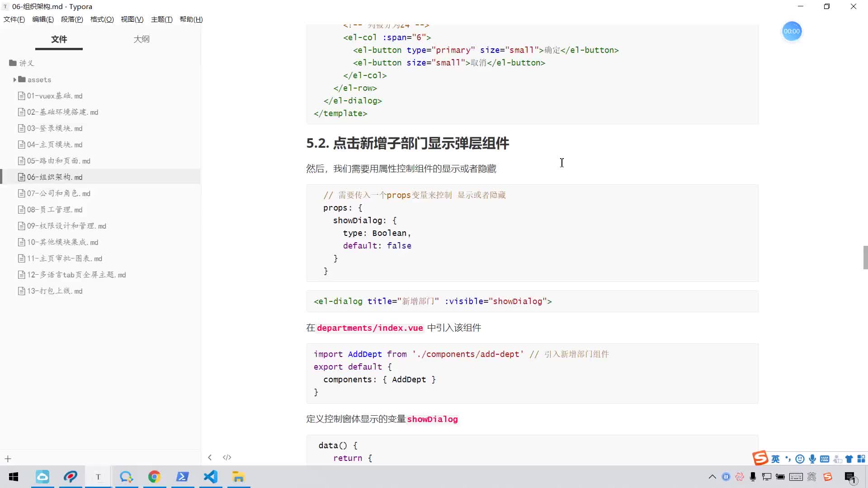The width and height of the screenshot is (868, 488).
Task: Open the Windows Start menu
Action: point(14,477)
